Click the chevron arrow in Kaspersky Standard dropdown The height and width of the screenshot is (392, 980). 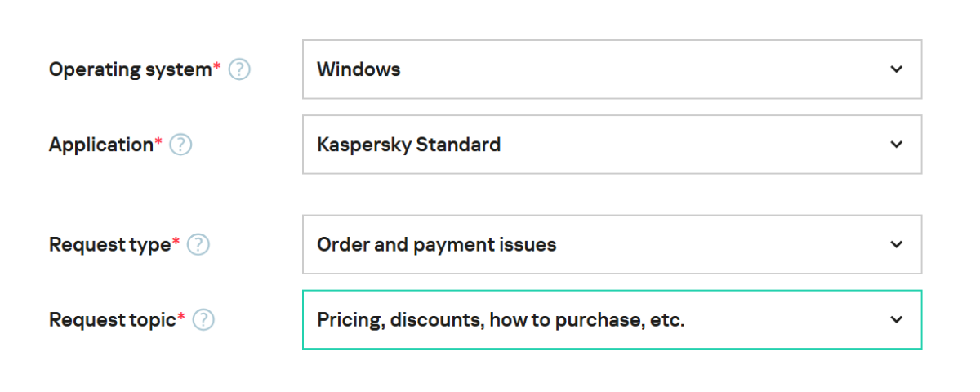(x=896, y=145)
